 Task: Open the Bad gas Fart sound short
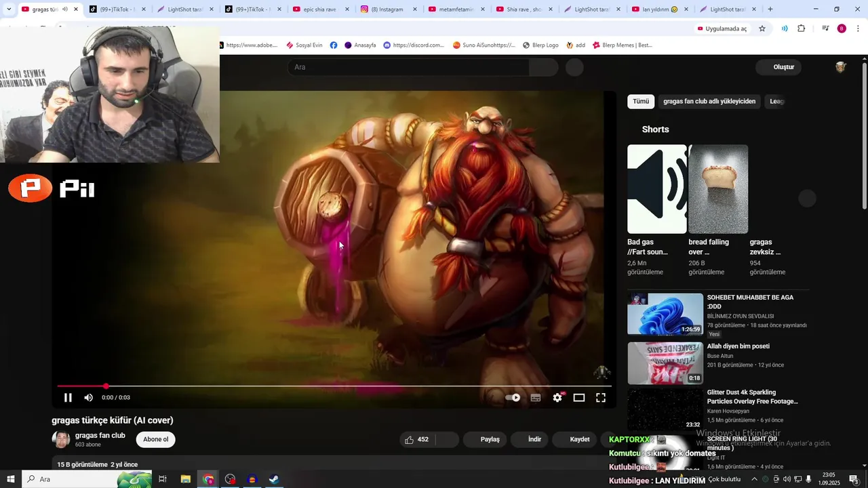point(656,189)
